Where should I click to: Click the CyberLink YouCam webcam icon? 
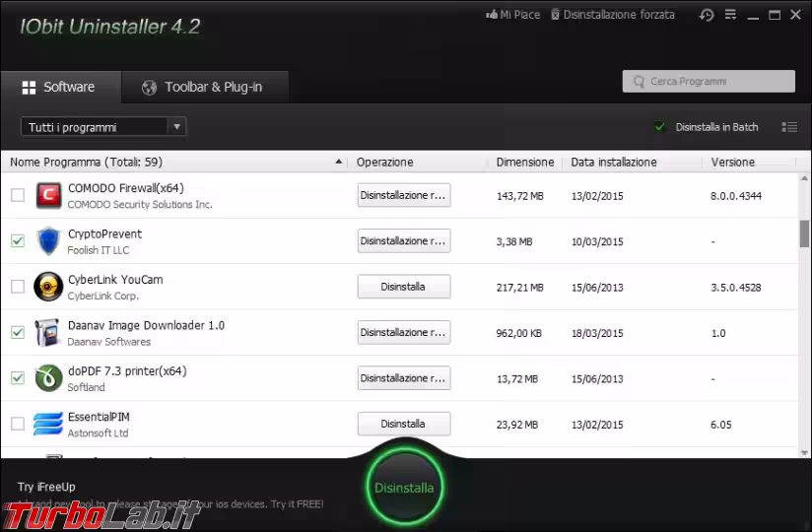tap(48, 287)
